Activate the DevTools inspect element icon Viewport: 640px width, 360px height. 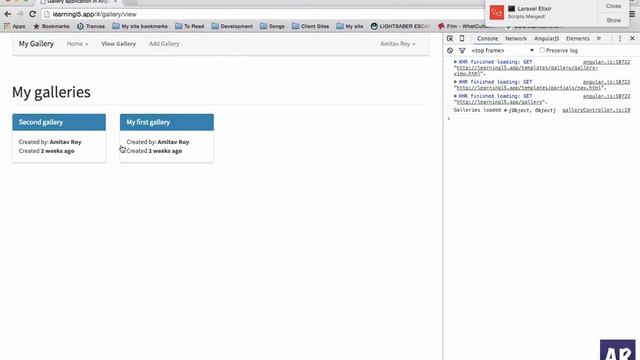tap(450, 38)
